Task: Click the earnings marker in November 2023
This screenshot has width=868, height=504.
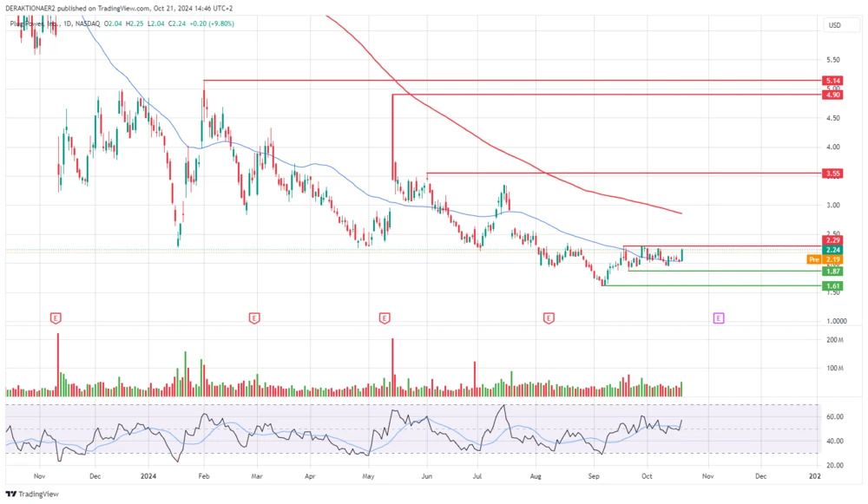Action: coord(56,318)
